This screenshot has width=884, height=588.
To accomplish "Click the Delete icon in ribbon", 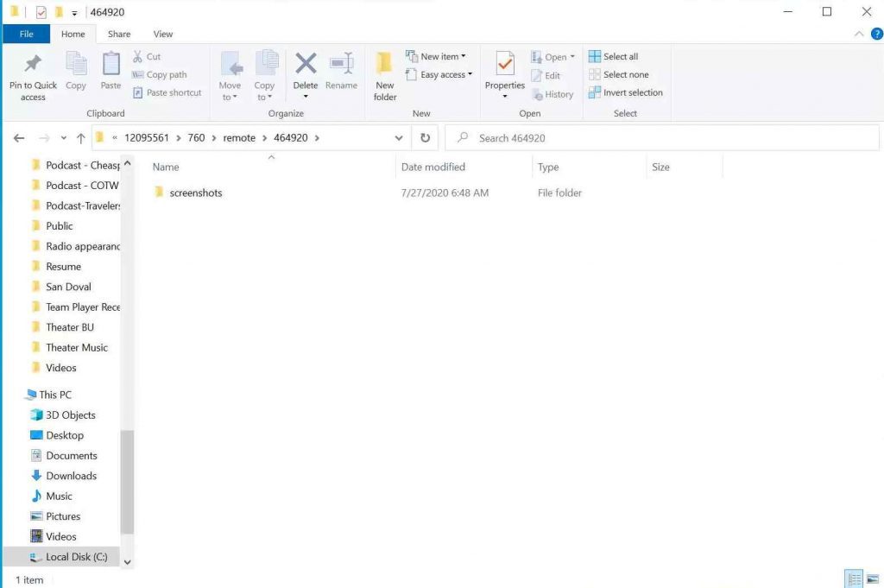I will click(x=306, y=65).
